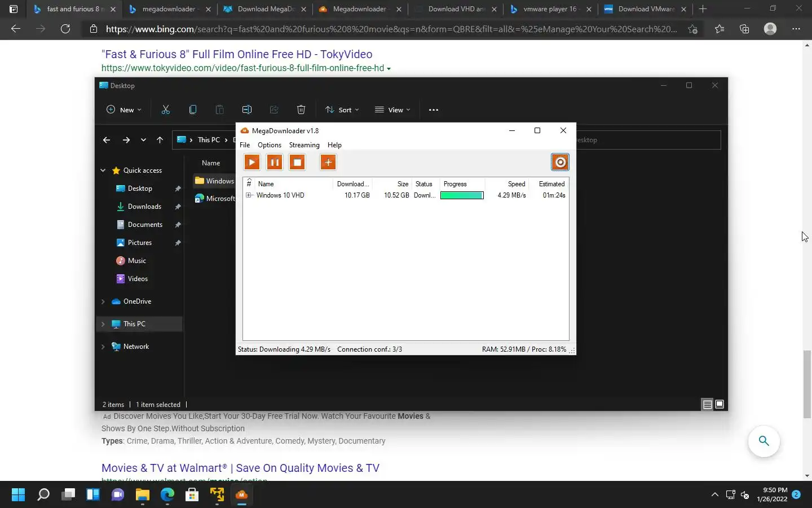Collapse the Quick access tree node
Screen dimensions: 812x508
coord(103,170)
